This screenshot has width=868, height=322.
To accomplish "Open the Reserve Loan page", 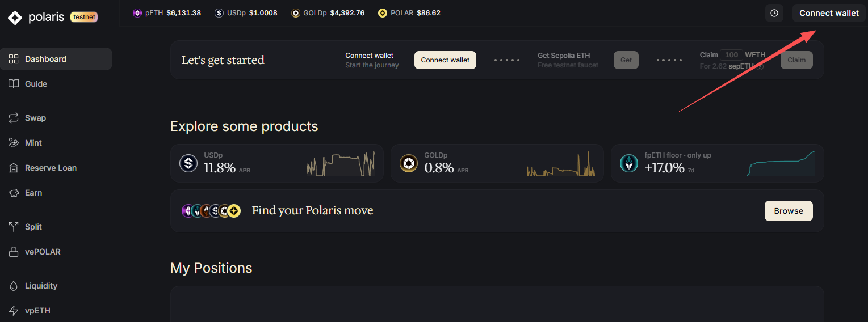I will 56,168.
